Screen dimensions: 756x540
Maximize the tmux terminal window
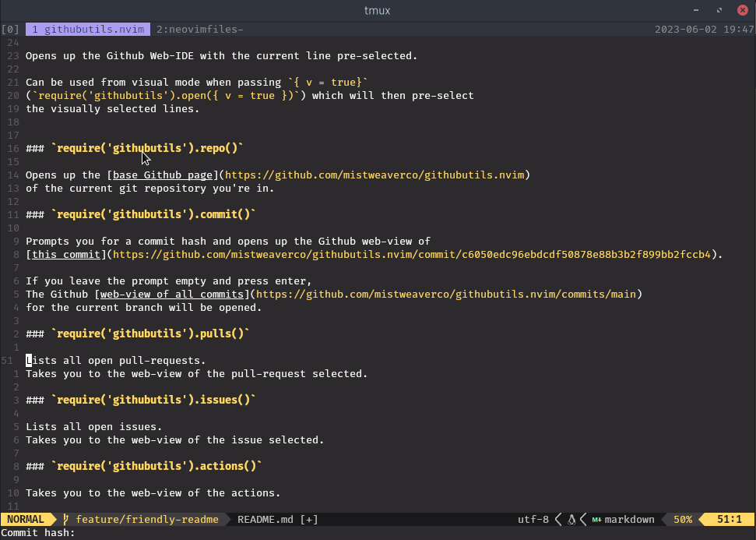pyautogui.click(x=719, y=10)
